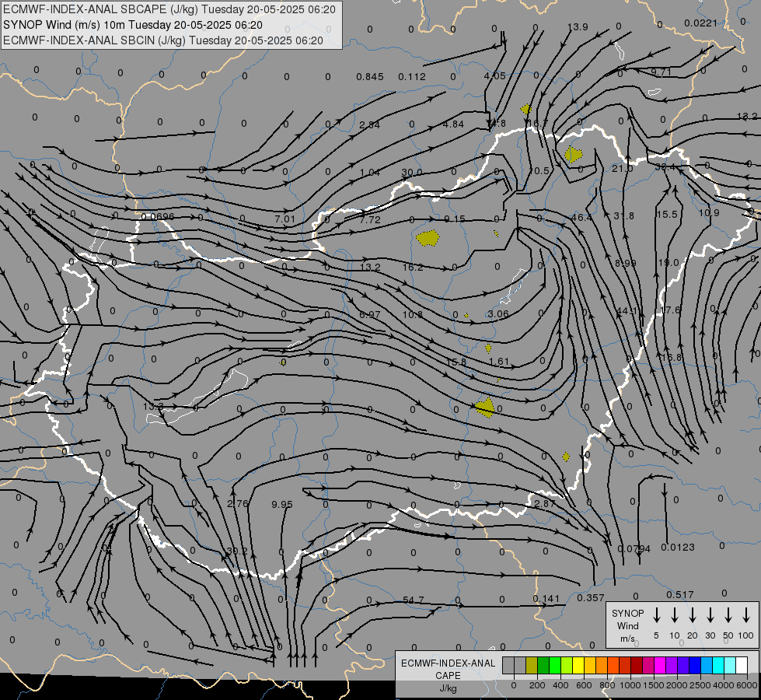Click the olive CAPE patch beside 7.72
The image size is (761, 700).
point(428,238)
